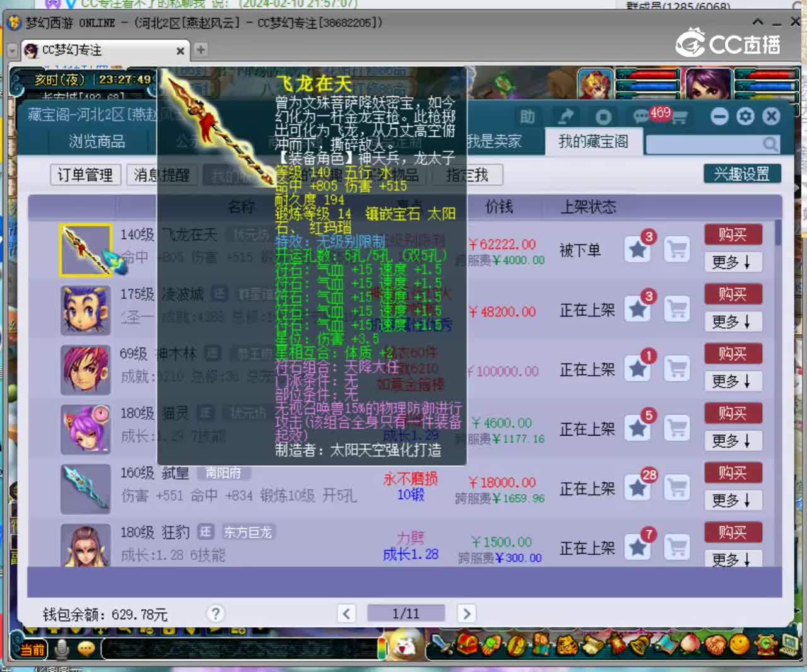Buy the 69级 神木林 character
This screenshot has width=807, height=672.
tap(733, 354)
